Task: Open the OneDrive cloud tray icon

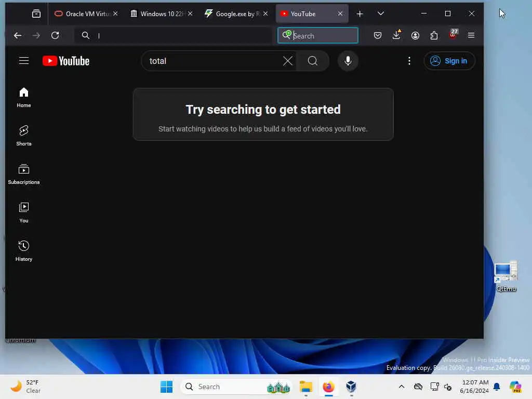Action: (418, 387)
